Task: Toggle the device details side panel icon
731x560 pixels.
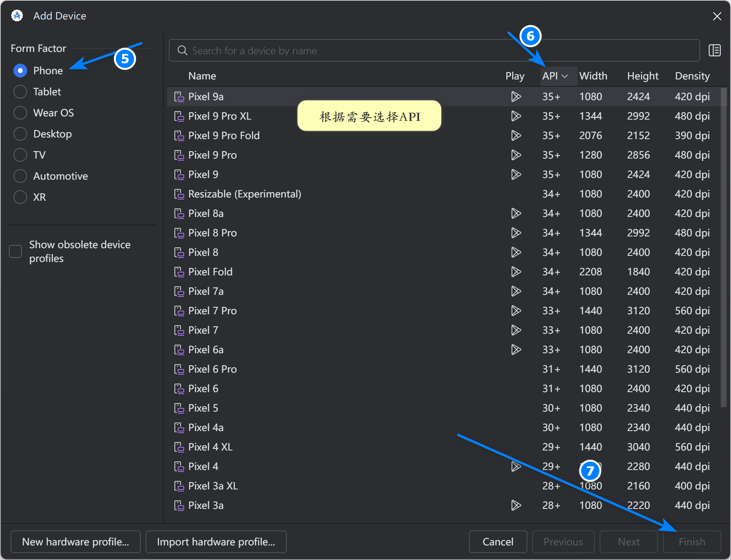Action: pyautogui.click(x=714, y=50)
